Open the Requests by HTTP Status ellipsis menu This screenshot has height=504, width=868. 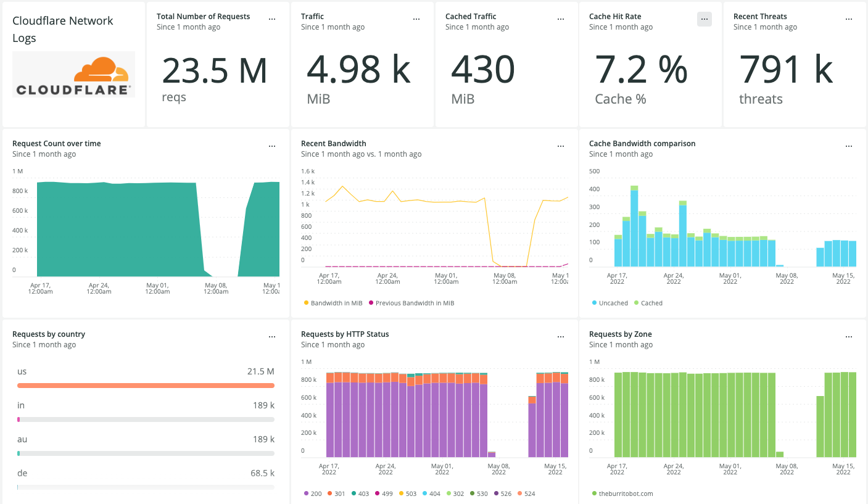tap(561, 336)
